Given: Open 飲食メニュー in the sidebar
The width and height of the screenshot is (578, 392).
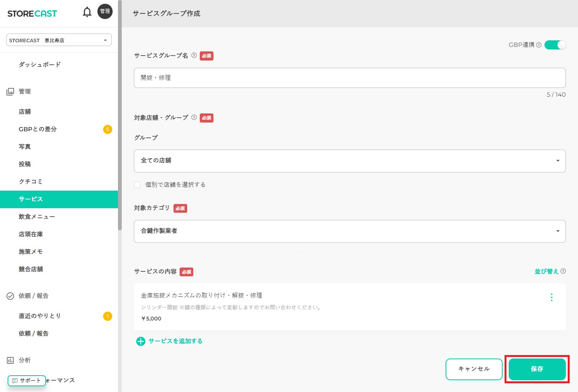Looking at the screenshot, I should click(37, 217).
